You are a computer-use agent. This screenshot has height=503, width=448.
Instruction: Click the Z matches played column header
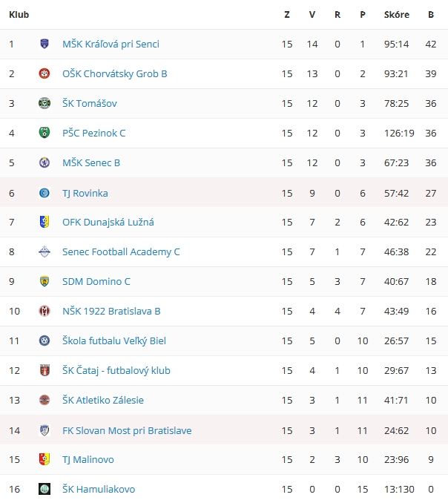[287, 14]
